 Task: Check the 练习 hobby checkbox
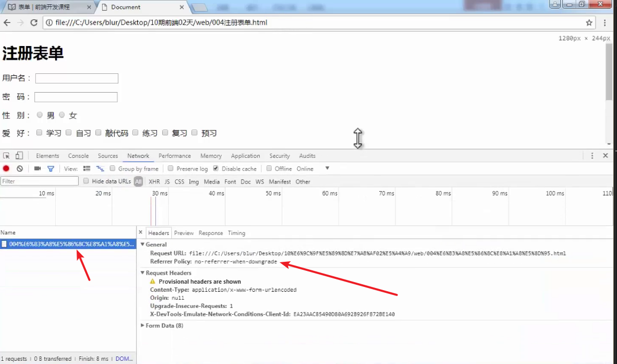click(136, 132)
